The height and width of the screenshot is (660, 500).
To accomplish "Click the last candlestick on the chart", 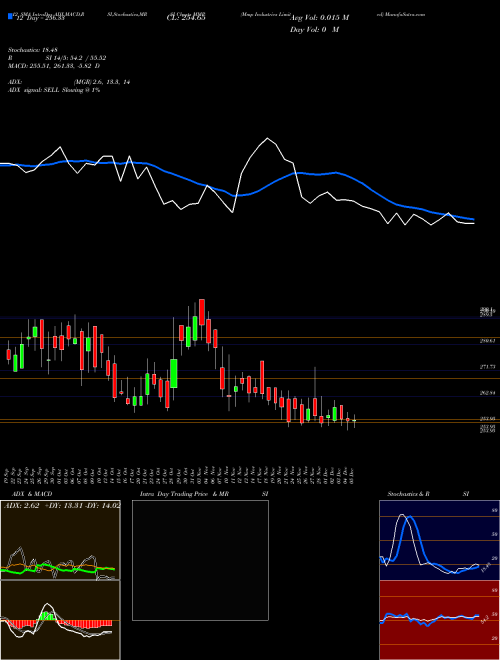I will pos(354,420).
